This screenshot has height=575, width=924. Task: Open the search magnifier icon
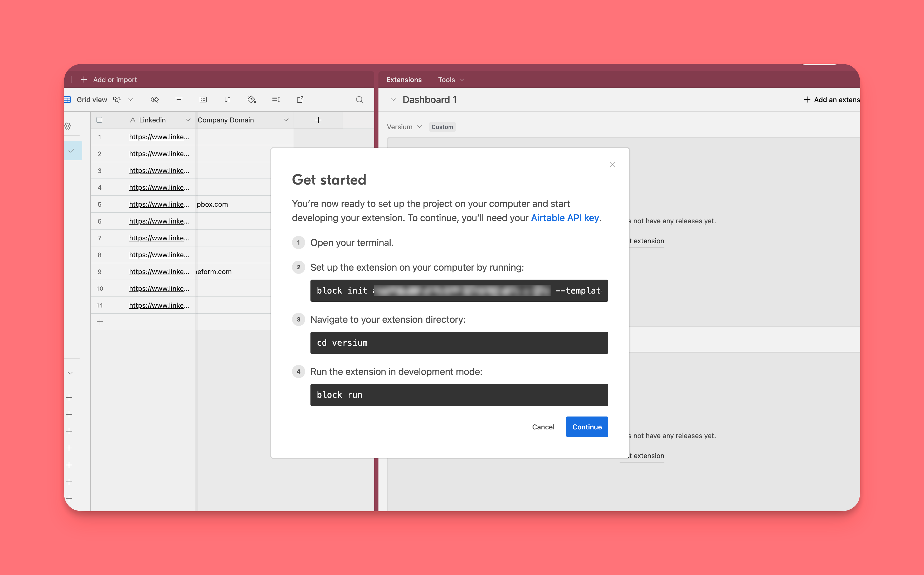[x=359, y=100]
